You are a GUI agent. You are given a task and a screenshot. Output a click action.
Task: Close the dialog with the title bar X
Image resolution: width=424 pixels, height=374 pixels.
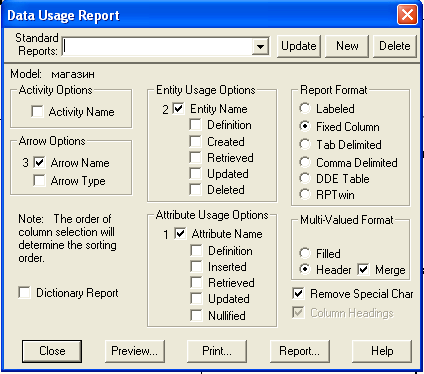[407, 15]
